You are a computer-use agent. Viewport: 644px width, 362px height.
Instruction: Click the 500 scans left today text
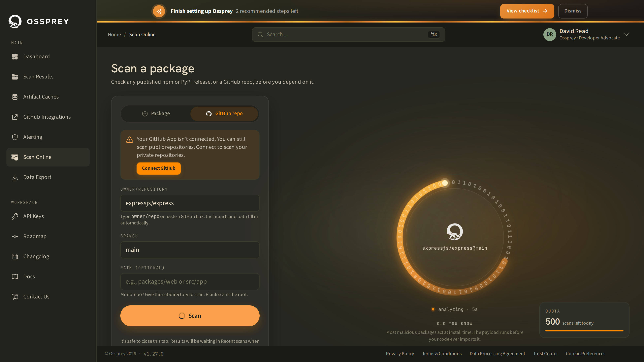coord(569,322)
